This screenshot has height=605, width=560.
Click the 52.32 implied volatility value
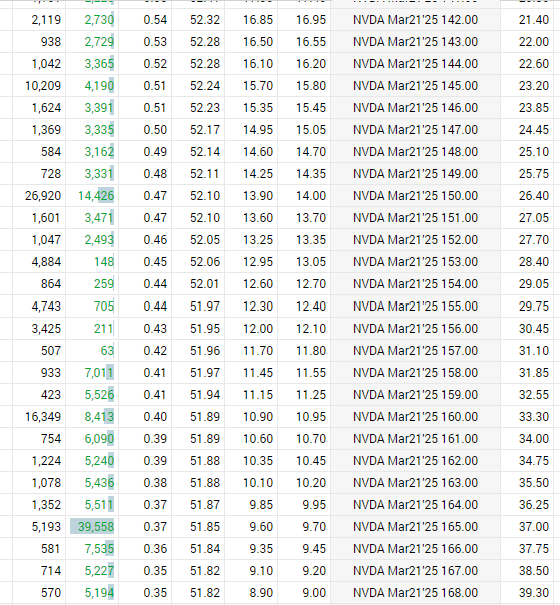(205, 20)
